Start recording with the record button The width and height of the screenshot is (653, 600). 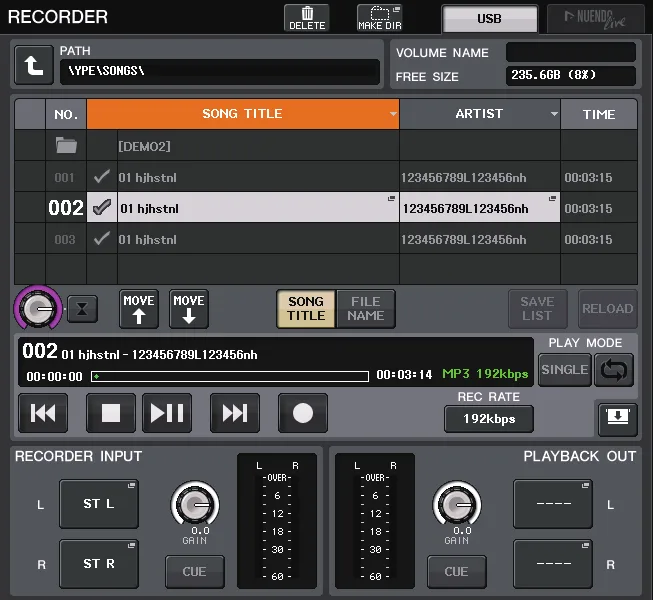point(303,413)
